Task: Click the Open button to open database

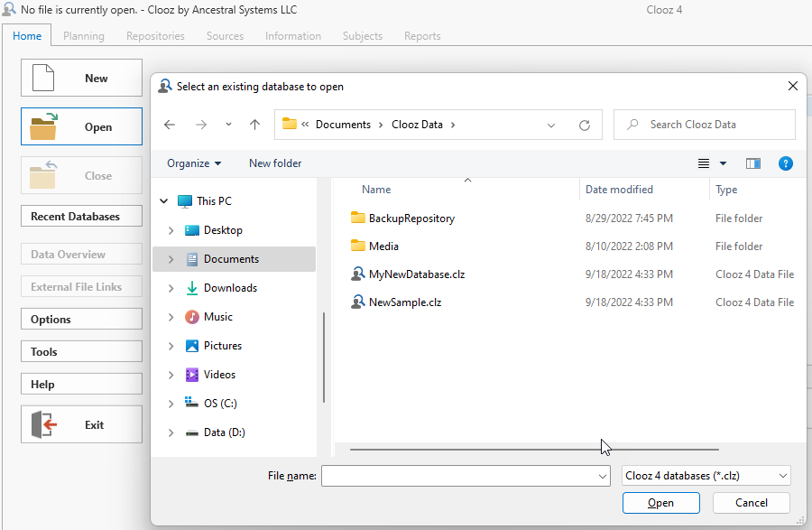Action: pos(660,503)
